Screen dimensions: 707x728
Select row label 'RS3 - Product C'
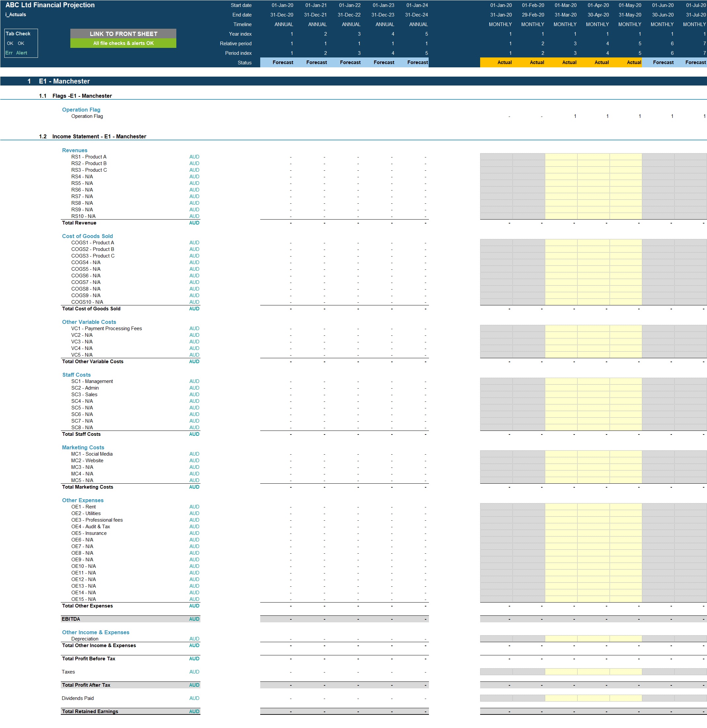pos(89,170)
